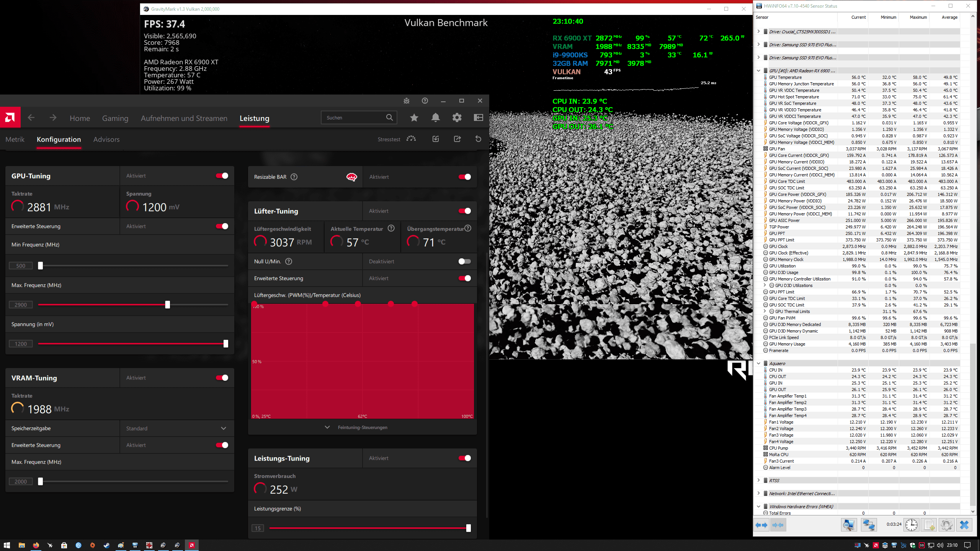
Task: Turn off the Resizable BAR toggle
Action: tap(464, 177)
